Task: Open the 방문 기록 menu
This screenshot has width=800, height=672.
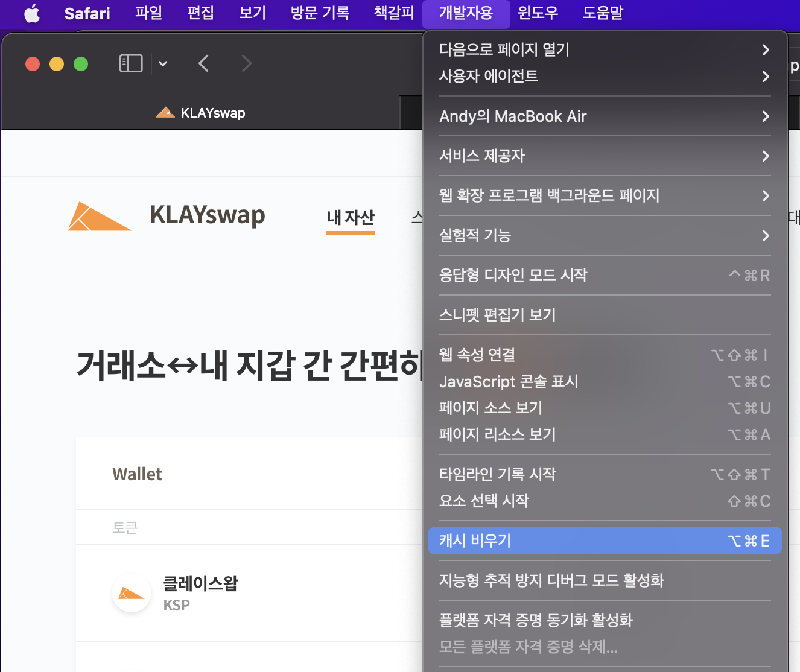Action: [320, 13]
